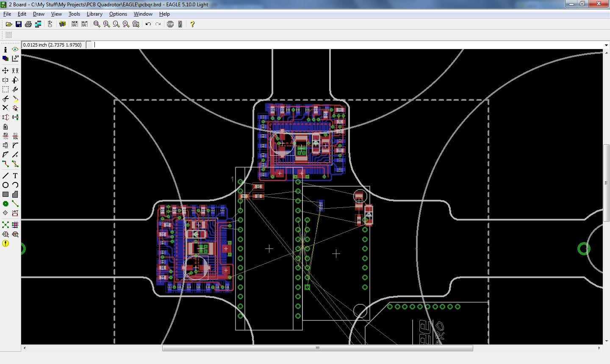Expand the command line history dropdown
This screenshot has width=610, height=364.
606,44
